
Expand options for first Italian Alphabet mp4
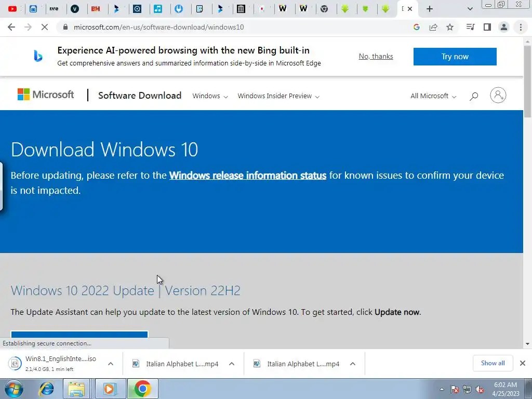232,364
